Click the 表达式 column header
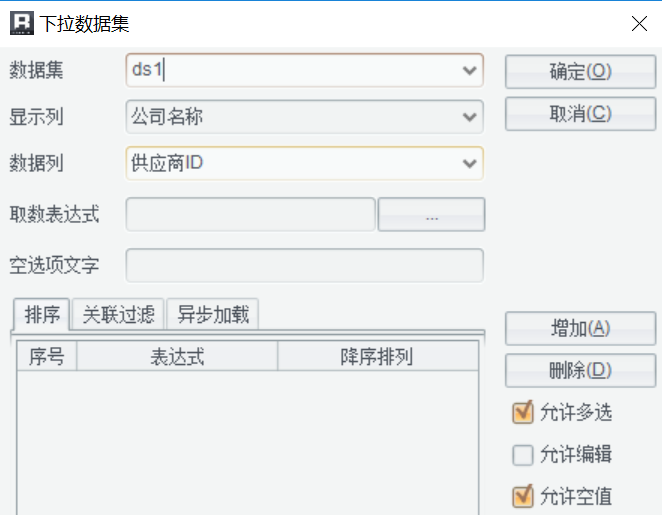Image resolution: width=662 pixels, height=515 pixels. (x=177, y=358)
